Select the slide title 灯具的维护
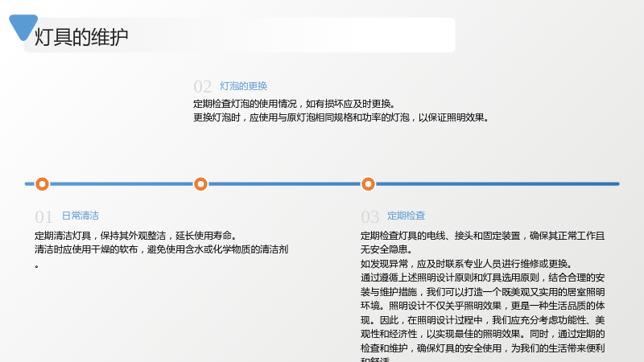Screen dimensions: 644x362 [x=81, y=37]
